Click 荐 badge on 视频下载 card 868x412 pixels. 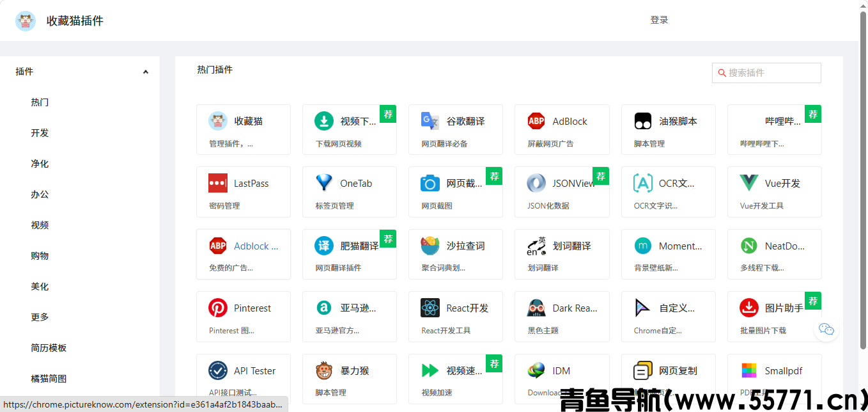tap(388, 114)
